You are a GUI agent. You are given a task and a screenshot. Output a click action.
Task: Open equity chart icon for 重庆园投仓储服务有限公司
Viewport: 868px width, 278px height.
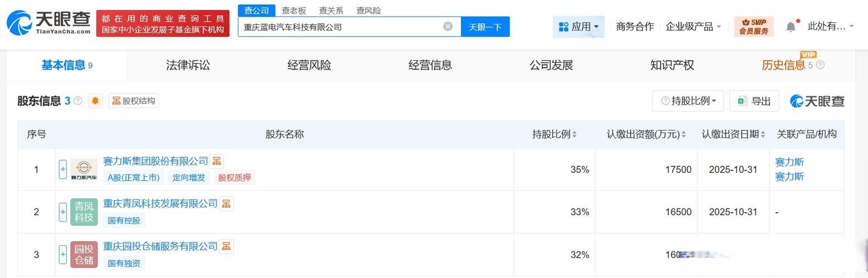point(226,246)
